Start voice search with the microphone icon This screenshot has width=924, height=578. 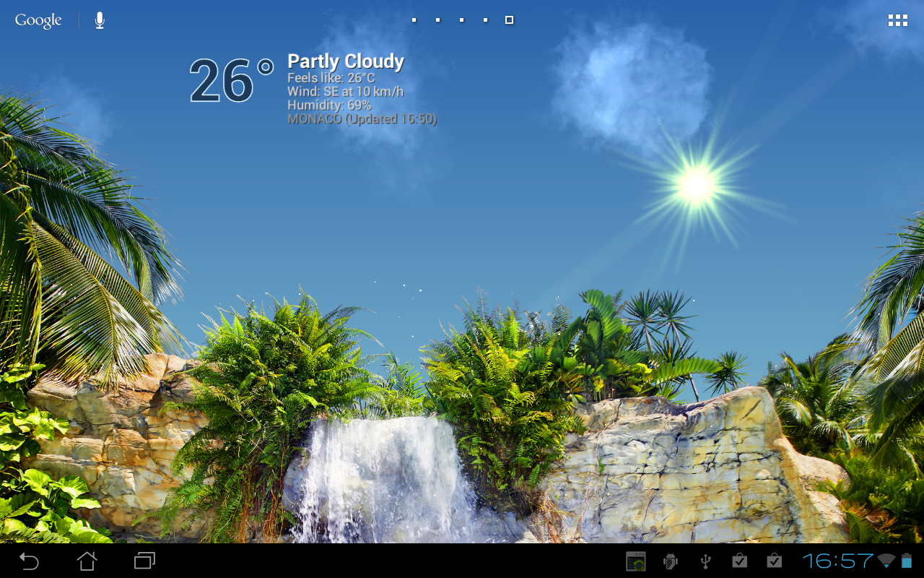(x=100, y=20)
